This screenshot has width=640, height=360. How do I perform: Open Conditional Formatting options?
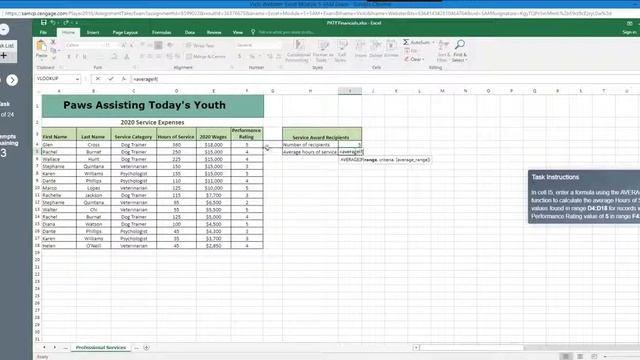298,51
